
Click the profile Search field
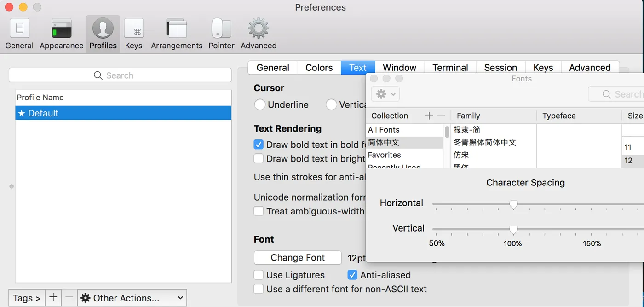pyautogui.click(x=120, y=75)
